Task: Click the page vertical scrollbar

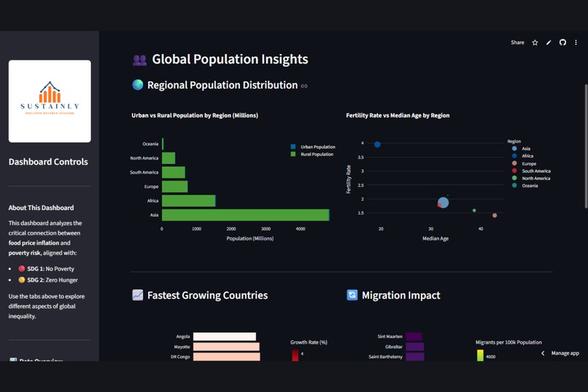Action: click(586, 146)
